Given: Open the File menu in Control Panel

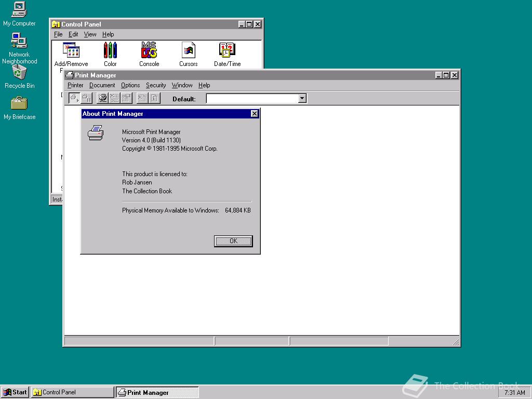Looking at the screenshot, I should click(58, 34).
